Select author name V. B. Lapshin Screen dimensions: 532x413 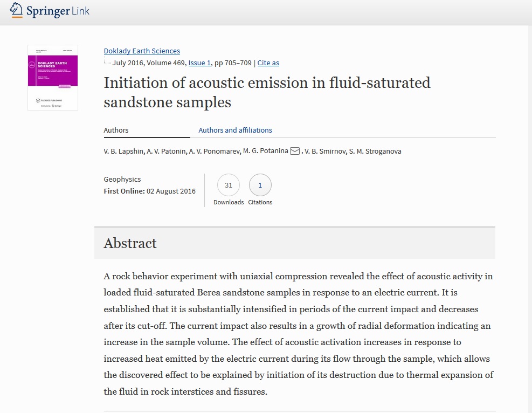[x=123, y=152]
